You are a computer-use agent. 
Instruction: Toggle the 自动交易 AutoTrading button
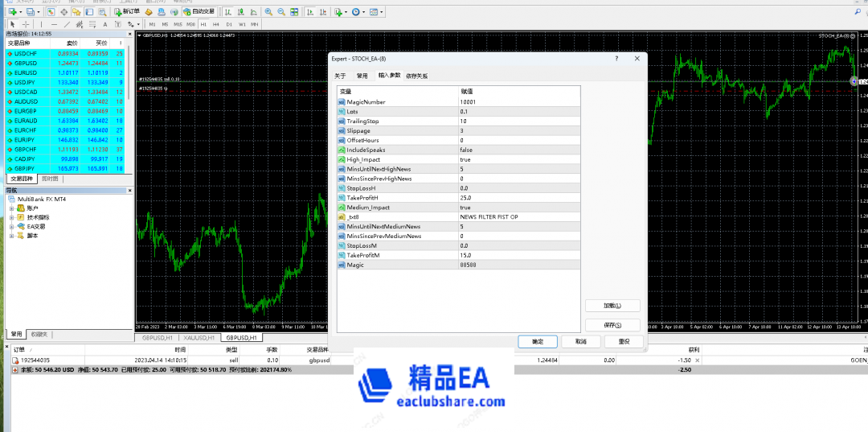(199, 11)
